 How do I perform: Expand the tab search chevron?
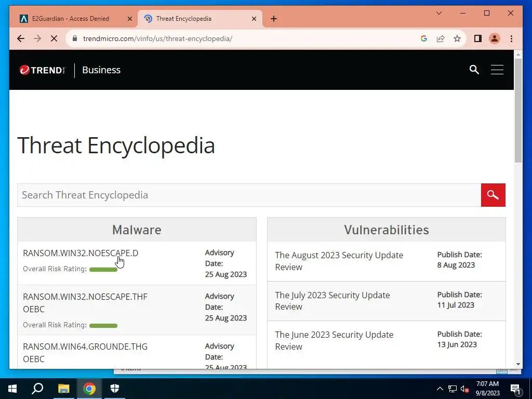[438, 13]
